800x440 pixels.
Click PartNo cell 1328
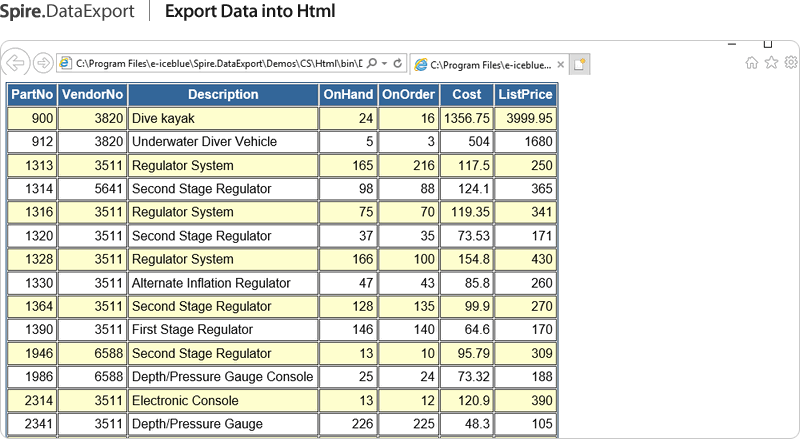click(x=32, y=259)
